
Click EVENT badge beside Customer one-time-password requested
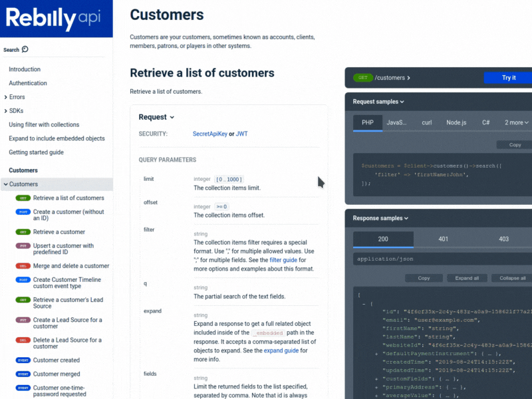click(x=23, y=388)
